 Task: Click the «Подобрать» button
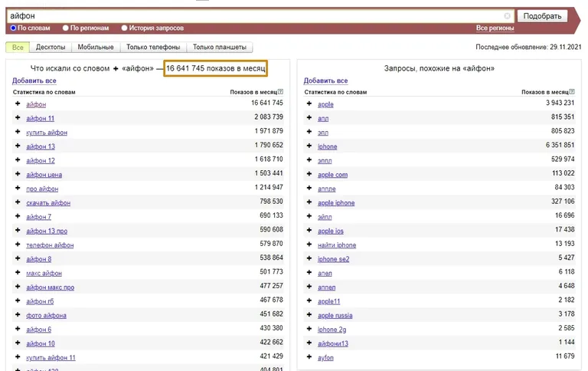542,16
